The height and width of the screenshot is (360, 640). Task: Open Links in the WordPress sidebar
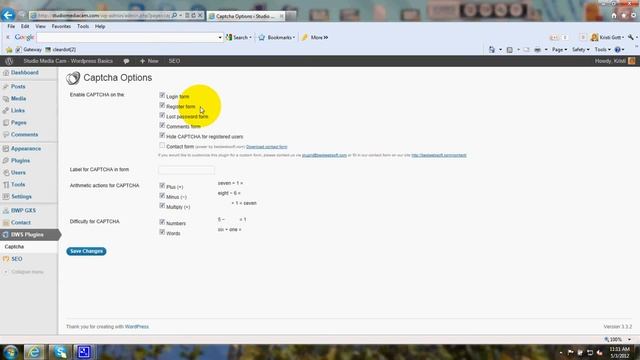point(18,111)
